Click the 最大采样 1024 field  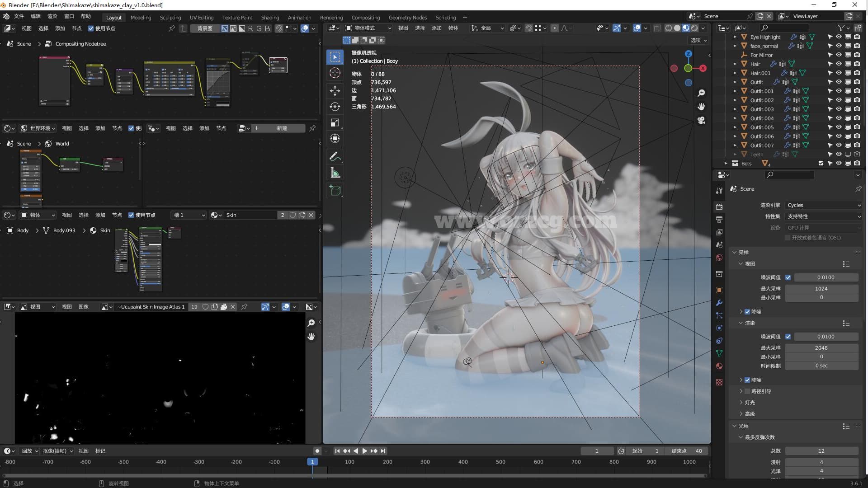(x=821, y=289)
